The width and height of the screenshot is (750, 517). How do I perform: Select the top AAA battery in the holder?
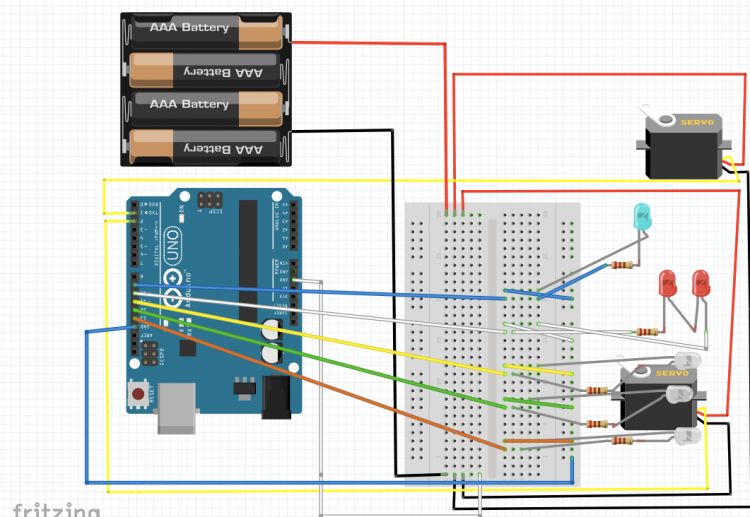tap(205, 30)
